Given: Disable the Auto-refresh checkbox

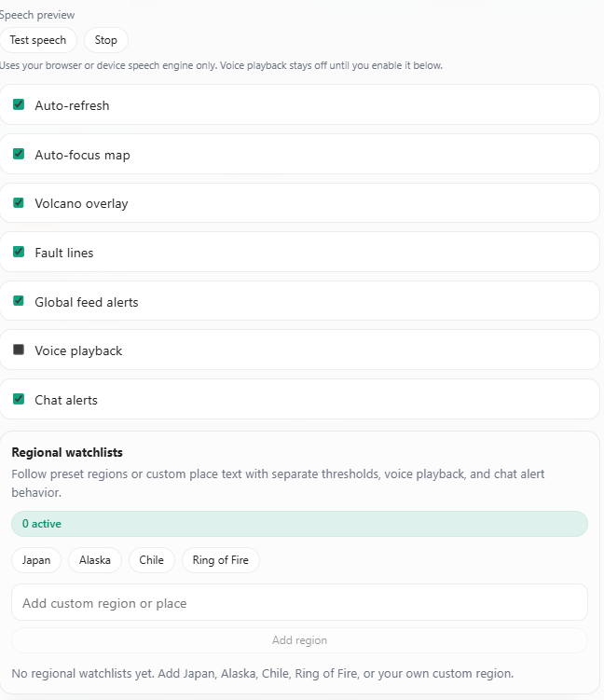Looking at the screenshot, I should [19, 105].
